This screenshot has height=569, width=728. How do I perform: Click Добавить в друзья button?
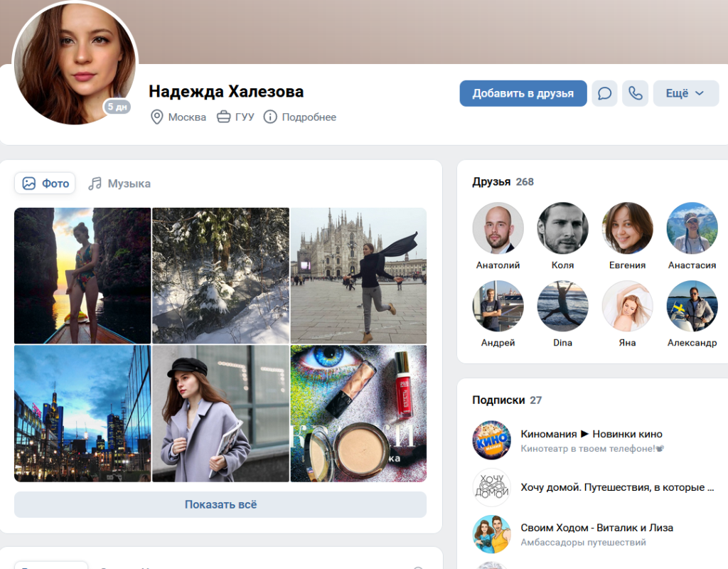[523, 93]
